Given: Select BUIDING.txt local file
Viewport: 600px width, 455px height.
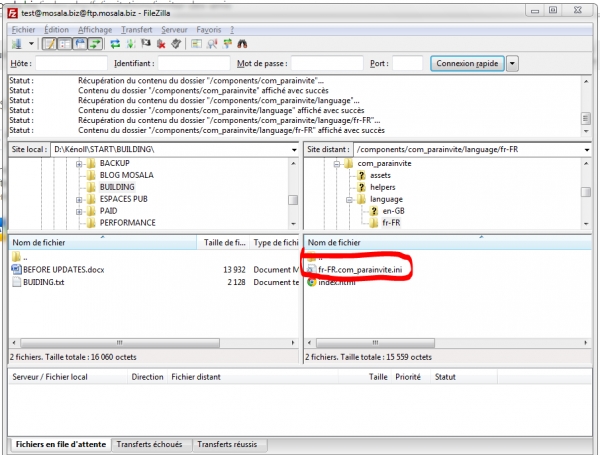Looking at the screenshot, I should point(43,282).
